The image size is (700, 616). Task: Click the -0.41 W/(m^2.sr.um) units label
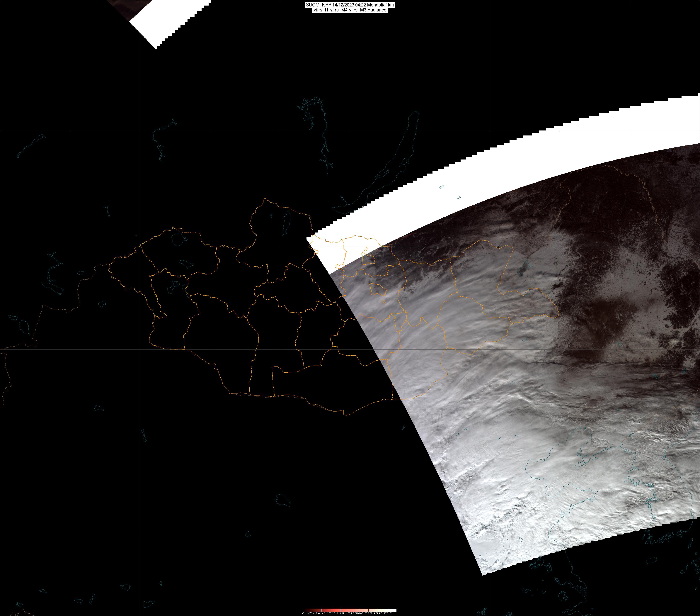(314, 613)
